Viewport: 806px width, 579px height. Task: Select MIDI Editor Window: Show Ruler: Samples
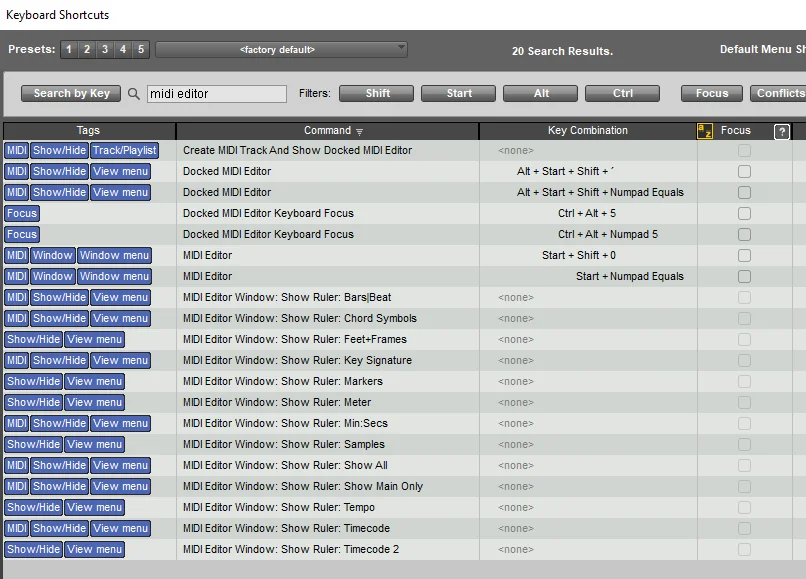284,444
